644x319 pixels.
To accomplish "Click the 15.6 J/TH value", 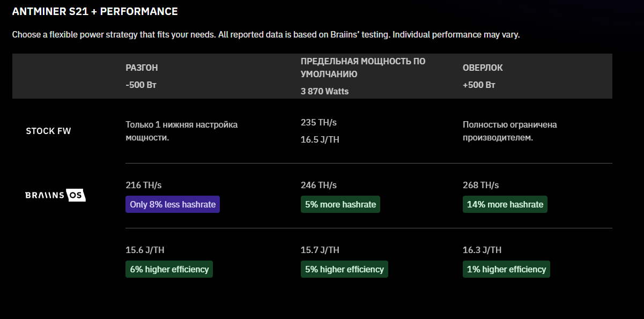I will [x=145, y=250].
